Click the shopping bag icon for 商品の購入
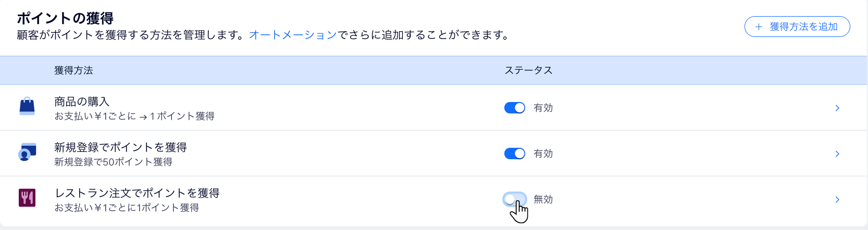868x230 pixels. pos(27,107)
